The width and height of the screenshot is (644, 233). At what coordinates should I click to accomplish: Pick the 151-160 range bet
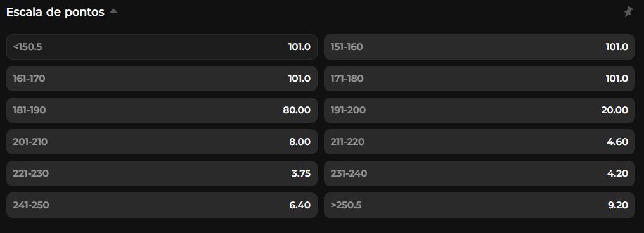479,47
